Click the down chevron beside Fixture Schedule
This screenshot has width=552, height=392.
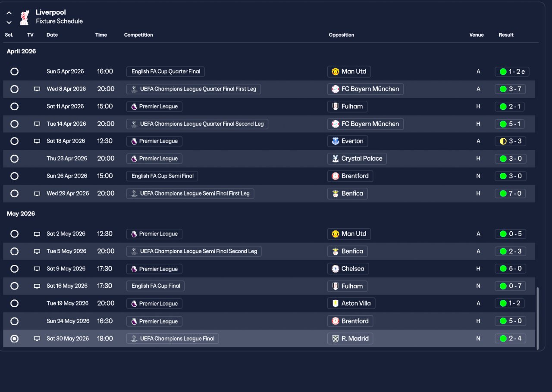click(9, 22)
